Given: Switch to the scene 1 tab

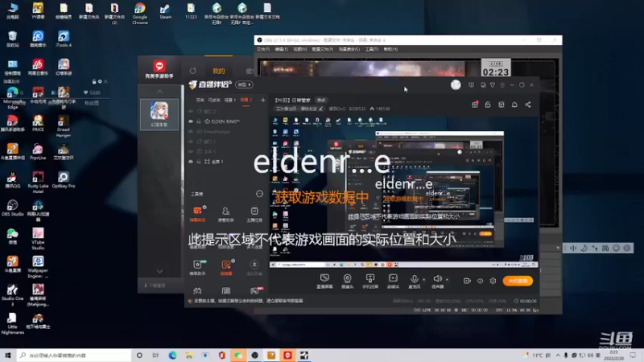Looking at the screenshot, I should point(230,100).
